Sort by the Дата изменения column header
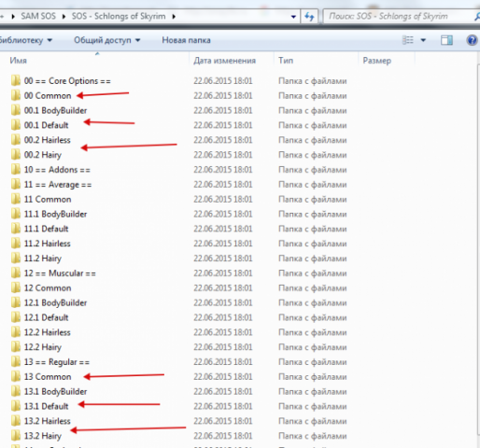Screen dimensions: 480x448 click(x=224, y=61)
